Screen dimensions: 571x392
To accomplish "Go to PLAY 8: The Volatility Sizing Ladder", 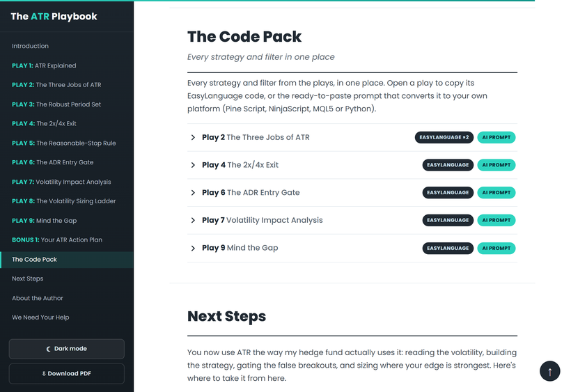I will click(64, 201).
